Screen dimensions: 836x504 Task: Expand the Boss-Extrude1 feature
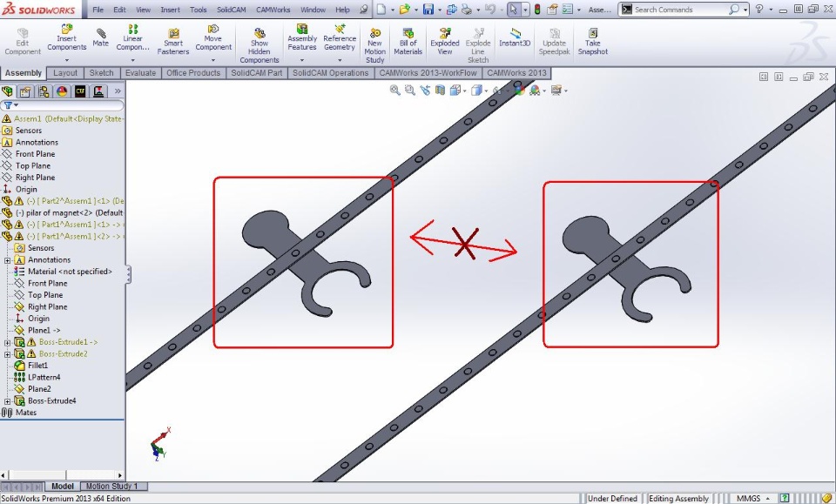tap(8, 342)
